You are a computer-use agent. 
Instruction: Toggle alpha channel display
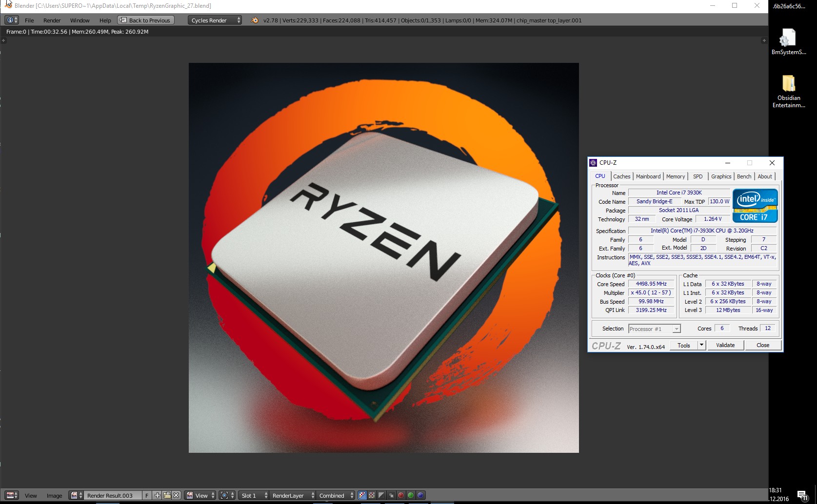click(x=381, y=495)
